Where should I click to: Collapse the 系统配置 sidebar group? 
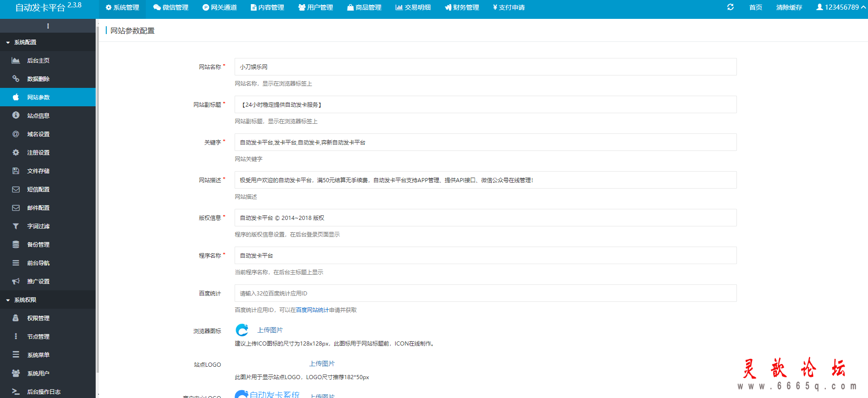(48, 42)
